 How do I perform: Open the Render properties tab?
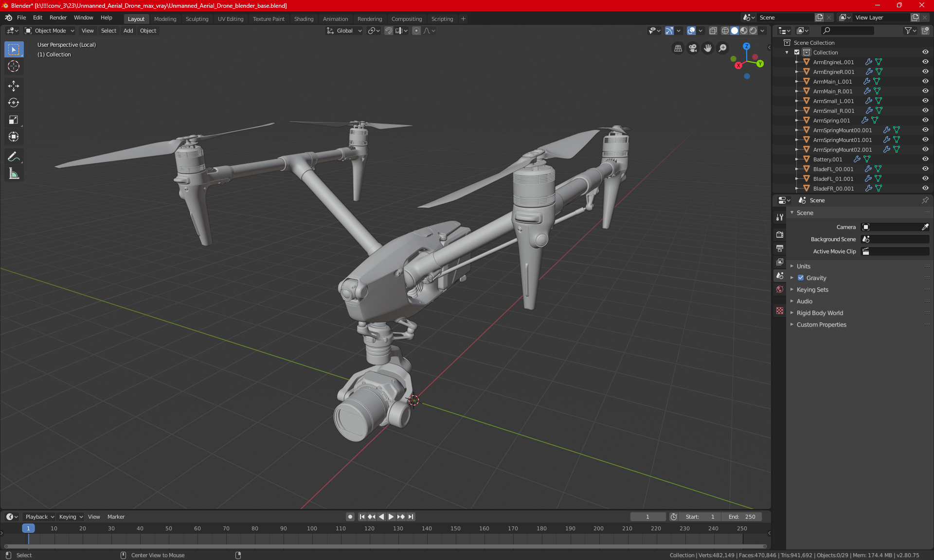tap(780, 234)
